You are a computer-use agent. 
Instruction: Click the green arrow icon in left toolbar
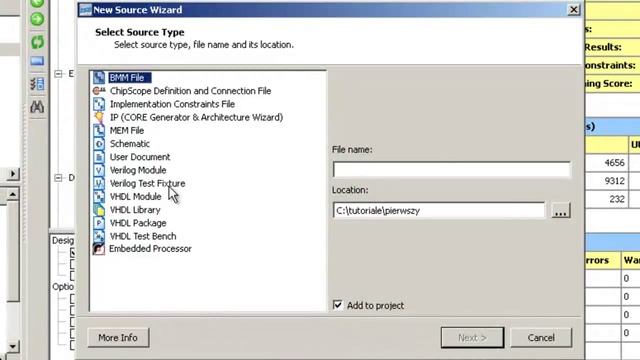pos(37,19)
